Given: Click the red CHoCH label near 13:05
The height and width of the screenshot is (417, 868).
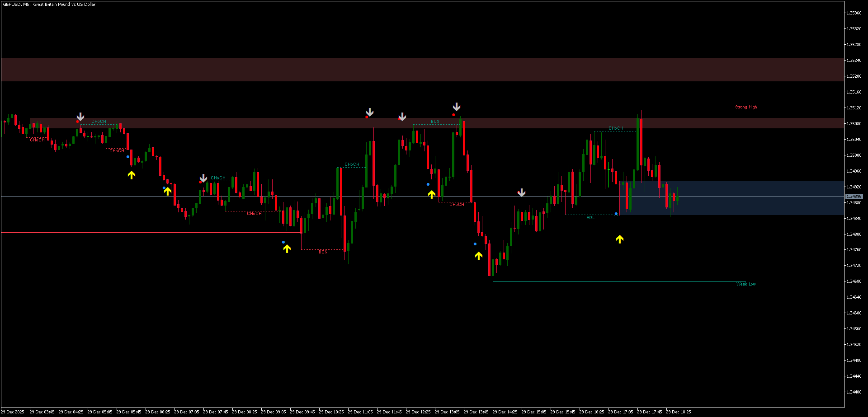Looking at the screenshot, I should point(457,204).
